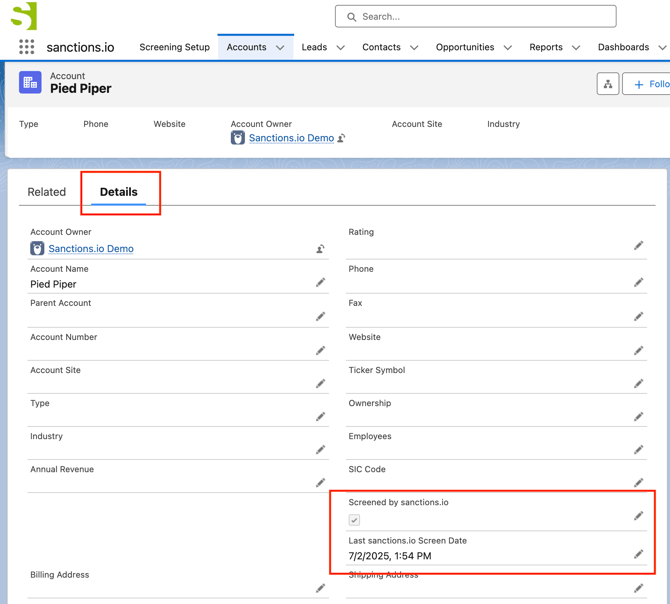Edit Ticker Symbol pencil icon
Viewport: 670px width, 604px height.
638,384
